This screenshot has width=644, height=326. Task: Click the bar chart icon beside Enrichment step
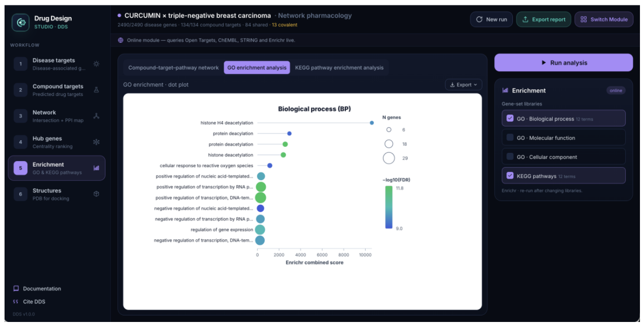96,168
